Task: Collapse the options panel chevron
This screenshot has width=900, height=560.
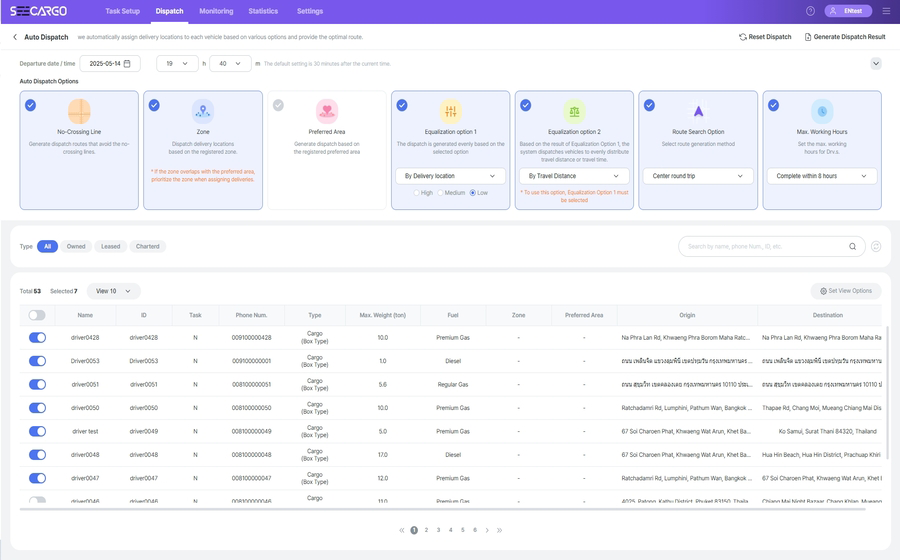Action: tap(876, 64)
